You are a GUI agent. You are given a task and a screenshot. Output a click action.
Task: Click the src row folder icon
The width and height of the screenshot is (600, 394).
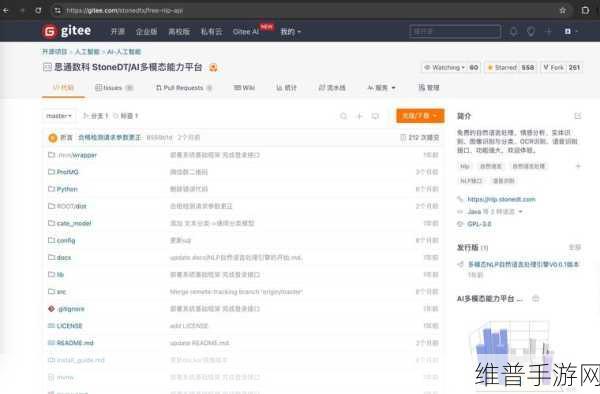pyautogui.click(x=52, y=291)
